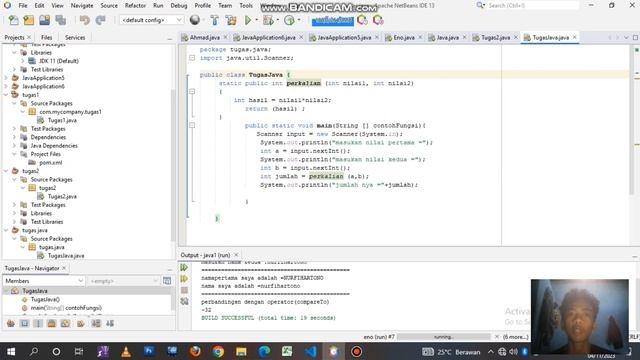This screenshot has width=640, height=360.
Task: Minimize the Navigator panel
Action: [170, 269]
